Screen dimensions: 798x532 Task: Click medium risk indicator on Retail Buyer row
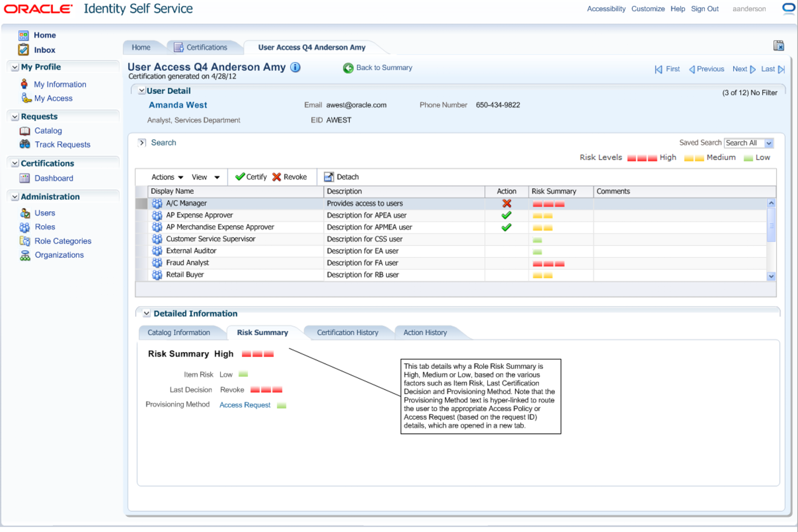tap(543, 275)
